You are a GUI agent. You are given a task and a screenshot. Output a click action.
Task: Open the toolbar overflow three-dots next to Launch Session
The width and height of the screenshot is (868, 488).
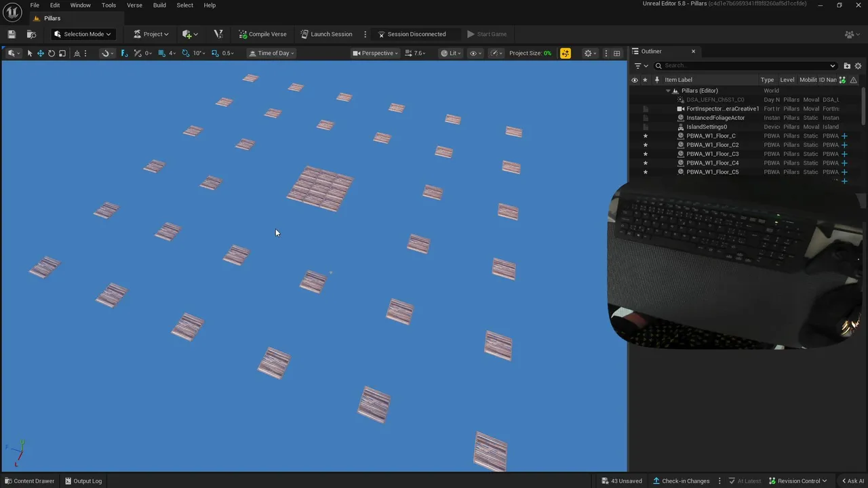tap(365, 34)
